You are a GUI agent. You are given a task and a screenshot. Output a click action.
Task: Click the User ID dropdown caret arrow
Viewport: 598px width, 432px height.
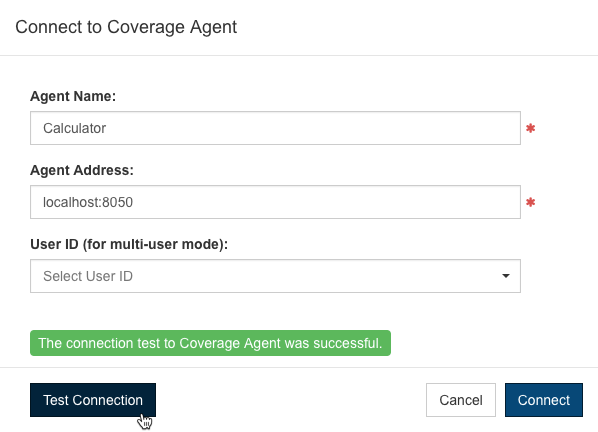(x=506, y=276)
